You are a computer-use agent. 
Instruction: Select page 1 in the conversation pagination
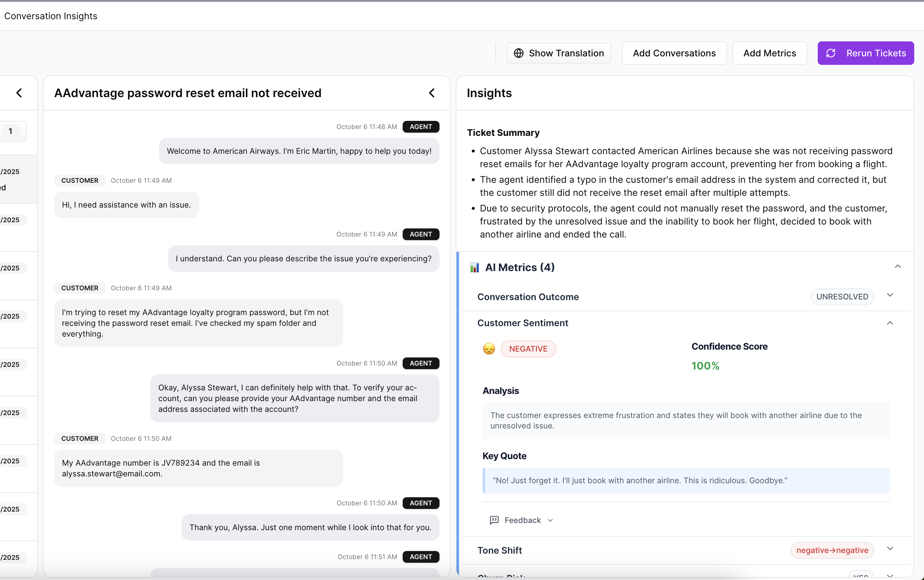point(10,131)
